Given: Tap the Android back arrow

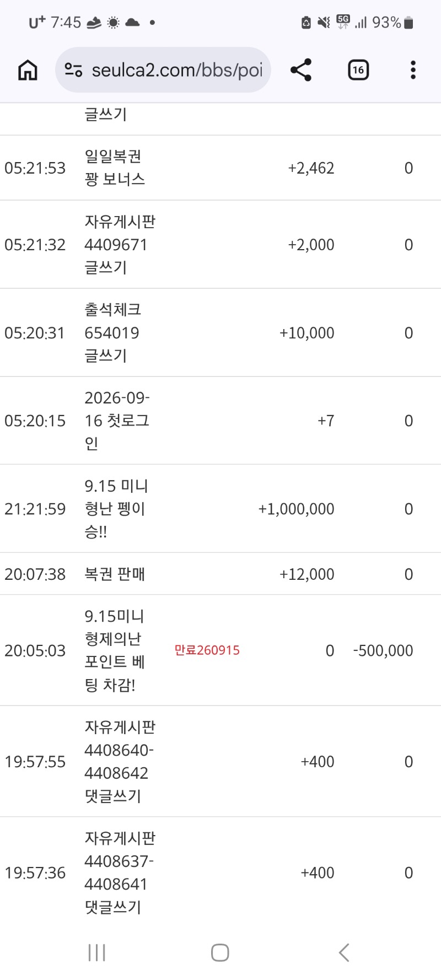Looking at the screenshot, I should 344,952.
